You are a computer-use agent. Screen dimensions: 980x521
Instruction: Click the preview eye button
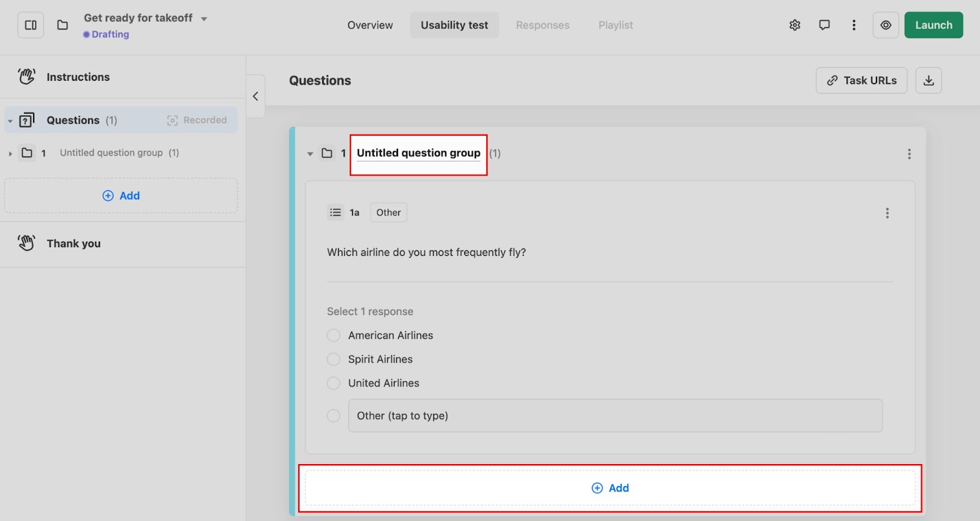point(886,25)
